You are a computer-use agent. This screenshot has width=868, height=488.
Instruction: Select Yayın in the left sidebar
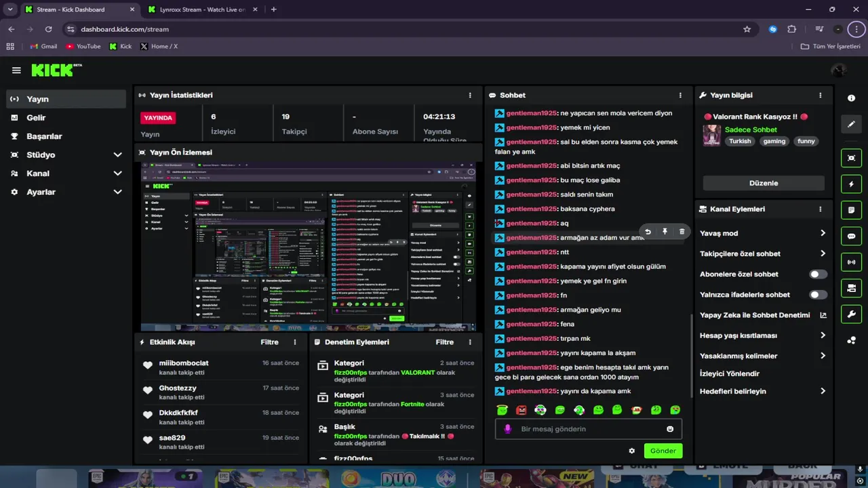[x=66, y=99]
